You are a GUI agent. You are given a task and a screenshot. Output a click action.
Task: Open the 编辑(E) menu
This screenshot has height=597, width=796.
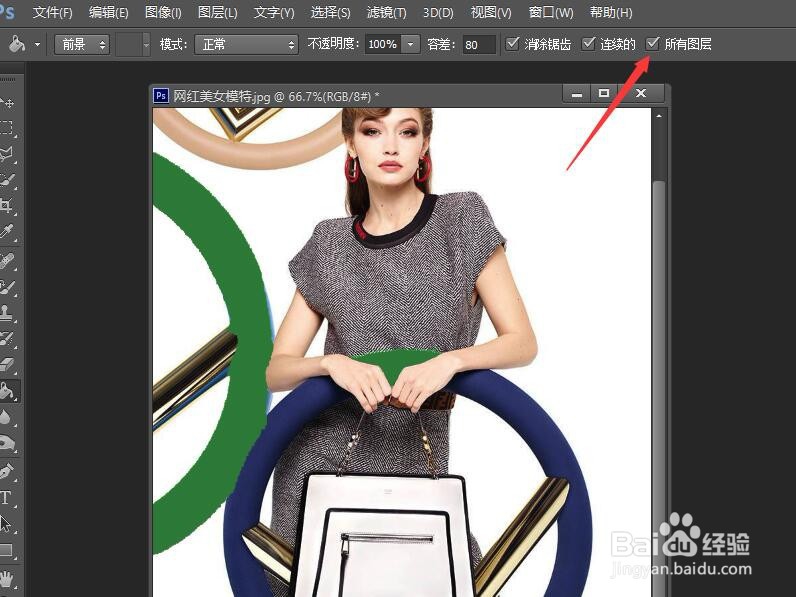(x=108, y=12)
